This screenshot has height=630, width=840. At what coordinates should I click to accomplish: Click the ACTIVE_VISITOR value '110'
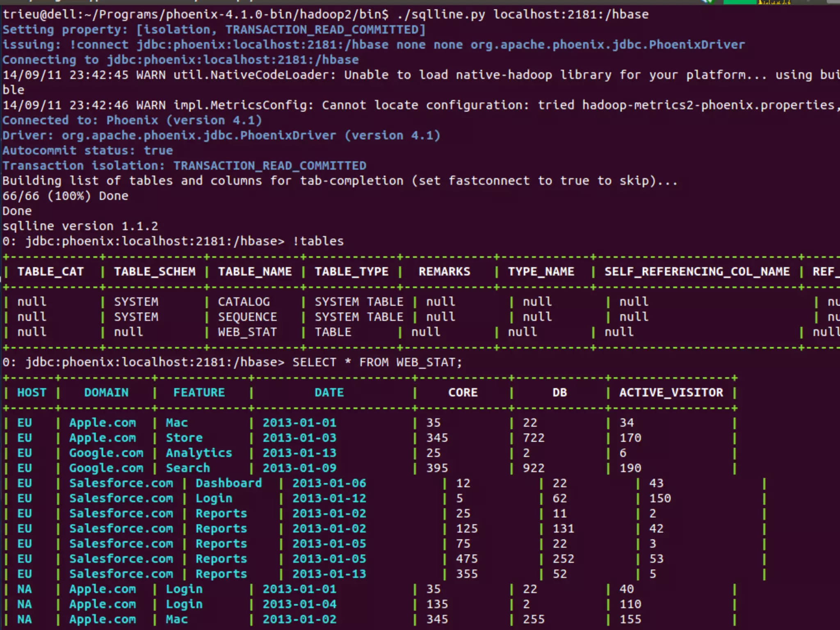[630, 604]
